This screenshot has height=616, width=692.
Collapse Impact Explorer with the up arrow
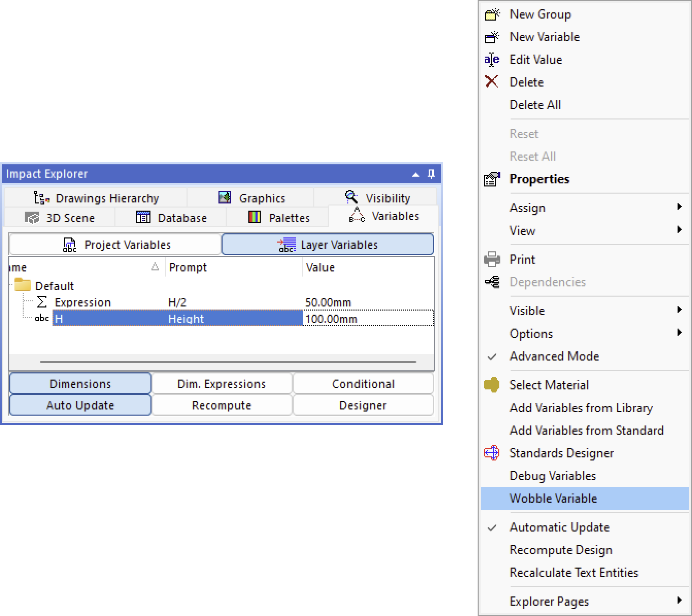pyautogui.click(x=416, y=175)
